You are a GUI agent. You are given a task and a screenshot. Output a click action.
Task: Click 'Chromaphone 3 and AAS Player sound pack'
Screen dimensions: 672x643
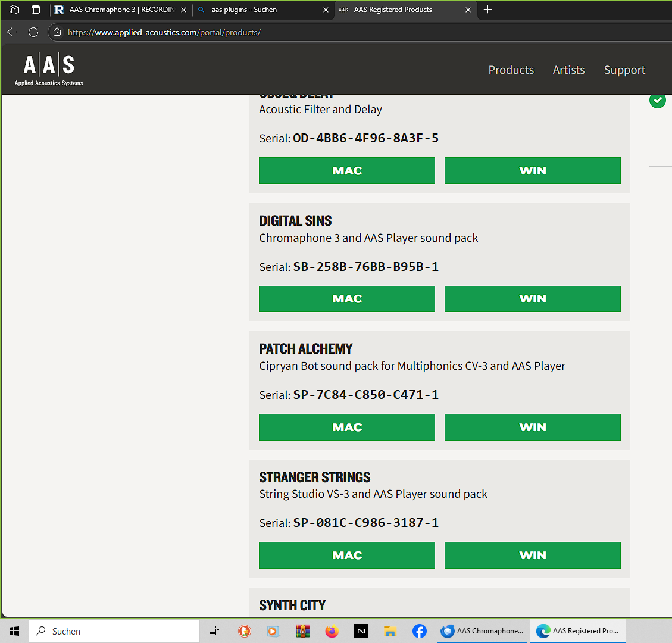(368, 238)
